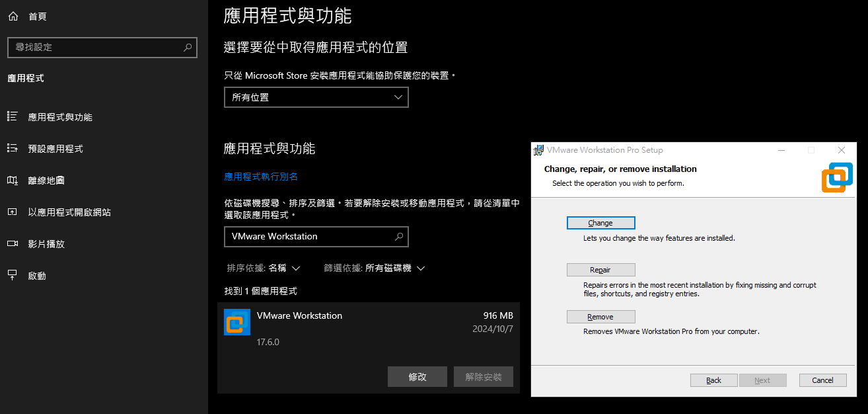
Task: Click 'Removes VMware Workstation Pro from your computer.' text
Action: click(x=671, y=331)
